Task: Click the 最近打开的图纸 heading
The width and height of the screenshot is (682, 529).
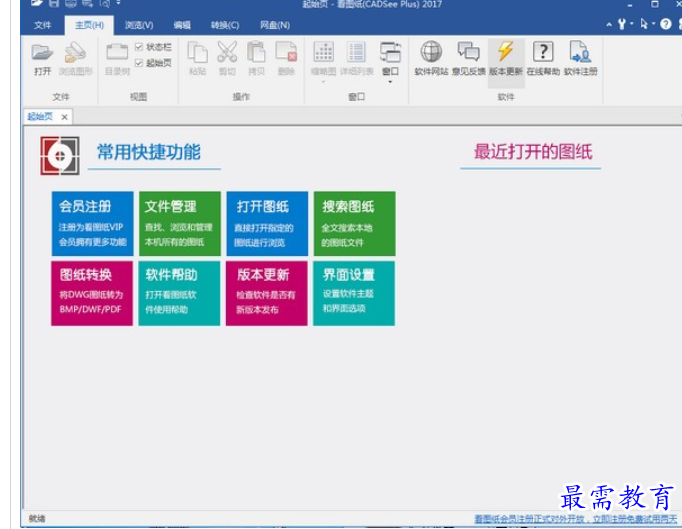Action: (533, 152)
